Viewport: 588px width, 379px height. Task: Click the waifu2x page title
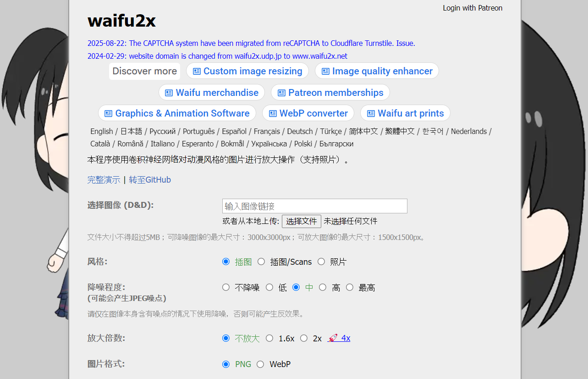pyautogui.click(x=121, y=21)
